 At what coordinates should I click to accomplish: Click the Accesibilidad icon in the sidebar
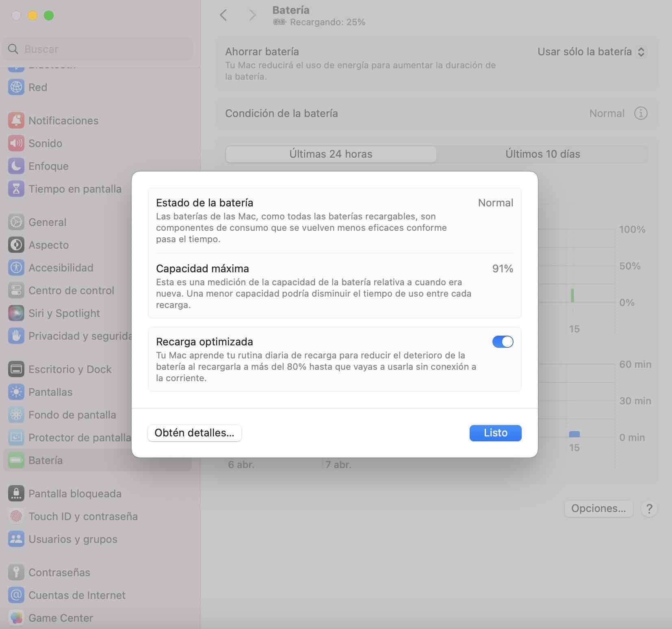coord(16,268)
